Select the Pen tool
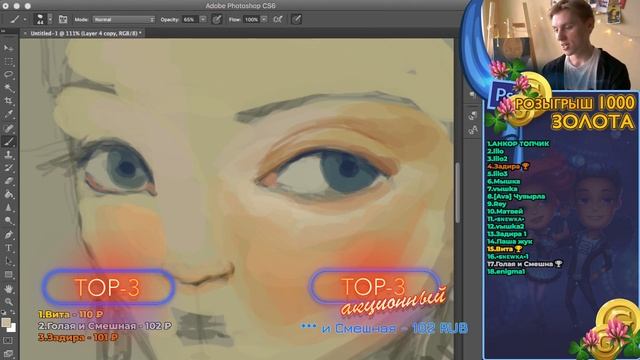This screenshot has width=640, height=360. (9, 235)
